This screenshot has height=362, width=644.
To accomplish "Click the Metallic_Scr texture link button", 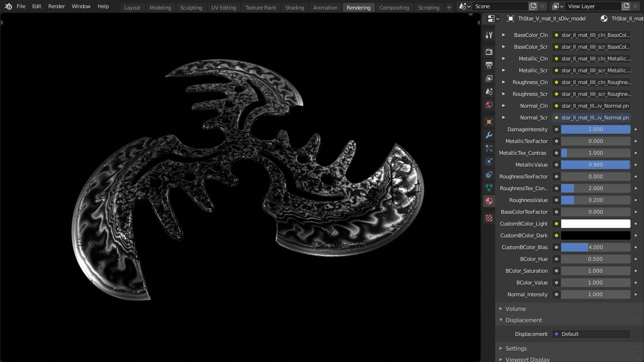I will tap(591, 70).
